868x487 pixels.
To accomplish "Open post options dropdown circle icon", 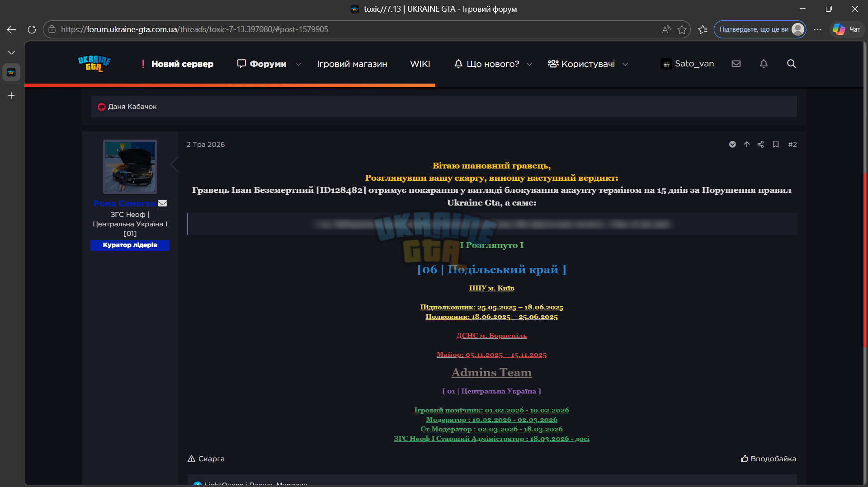I will [732, 145].
